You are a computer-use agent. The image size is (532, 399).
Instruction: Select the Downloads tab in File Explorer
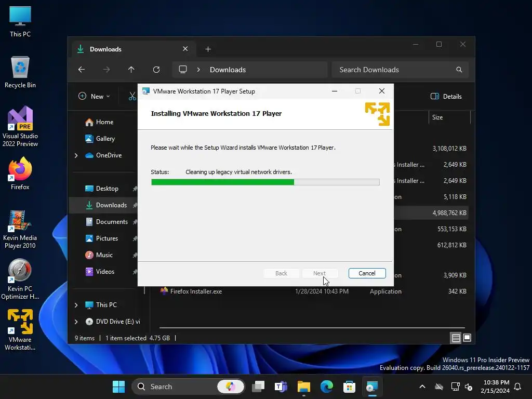click(x=132, y=49)
